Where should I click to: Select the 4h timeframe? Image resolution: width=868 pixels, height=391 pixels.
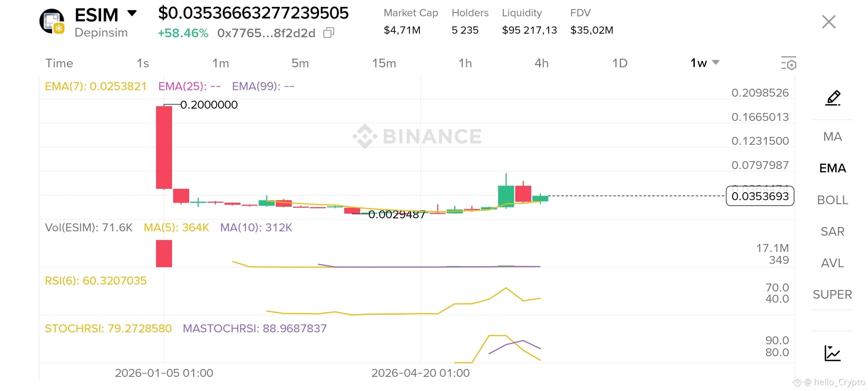(541, 63)
